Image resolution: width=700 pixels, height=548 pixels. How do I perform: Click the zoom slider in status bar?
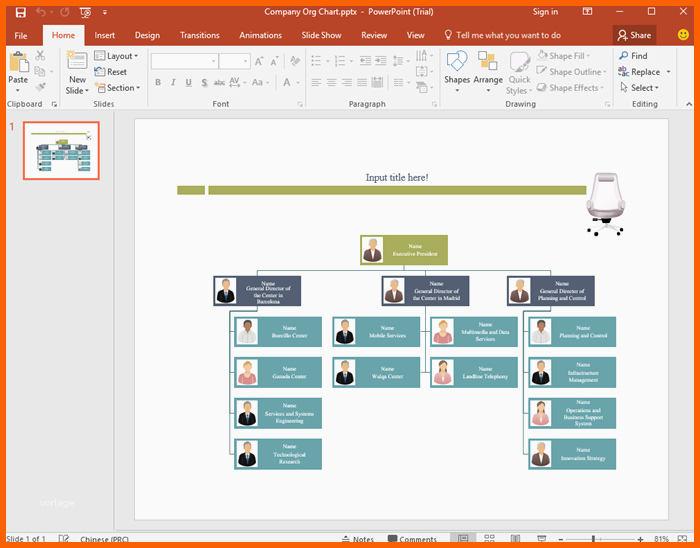pyautogui.click(x=594, y=540)
